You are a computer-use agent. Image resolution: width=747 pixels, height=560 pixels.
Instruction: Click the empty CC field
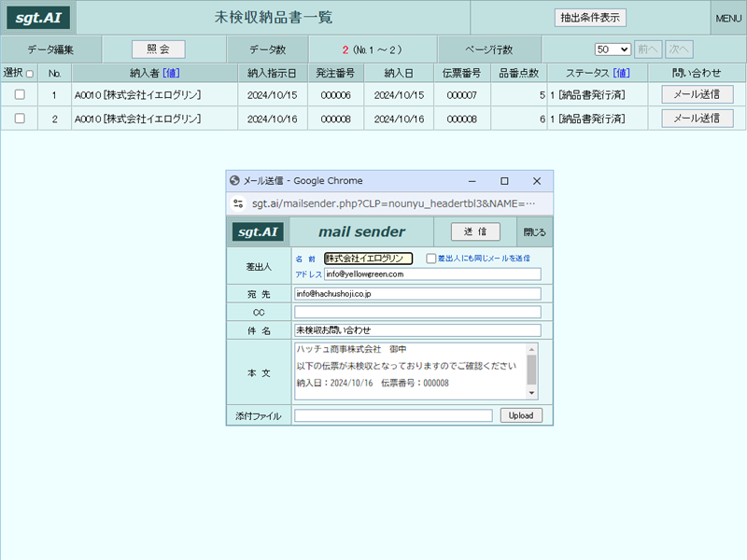pos(417,312)
